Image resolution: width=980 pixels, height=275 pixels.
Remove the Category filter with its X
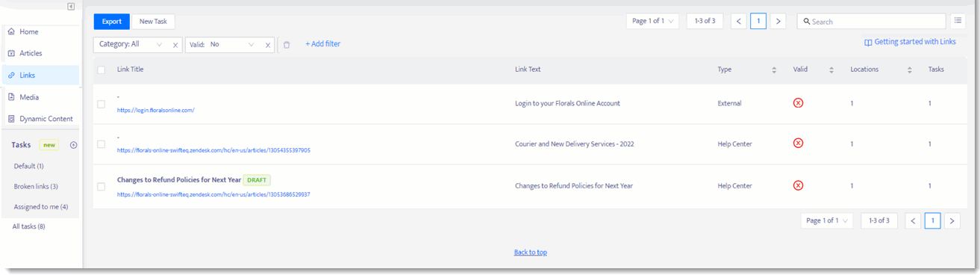(x=175, y=45)
